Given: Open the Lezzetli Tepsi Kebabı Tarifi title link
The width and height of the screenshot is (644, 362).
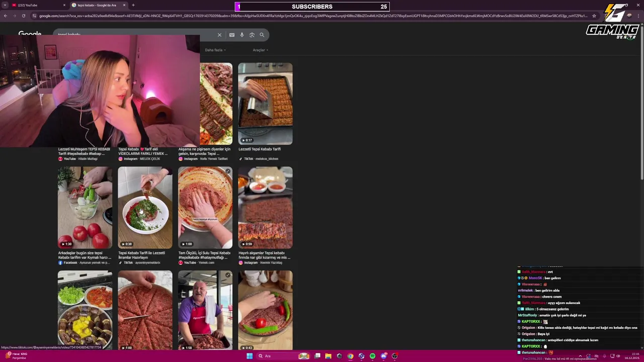Looking at the screenshot, I should click(260, 149).
